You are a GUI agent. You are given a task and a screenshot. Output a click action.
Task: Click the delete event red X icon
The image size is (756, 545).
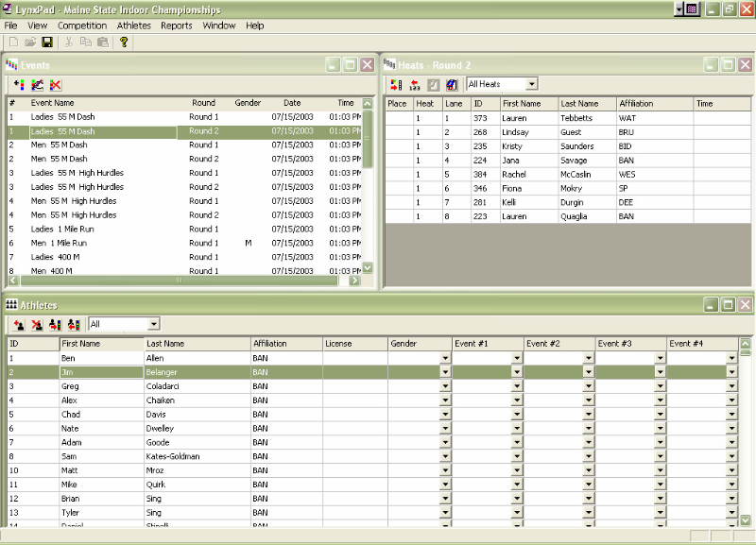click(56, 85)
